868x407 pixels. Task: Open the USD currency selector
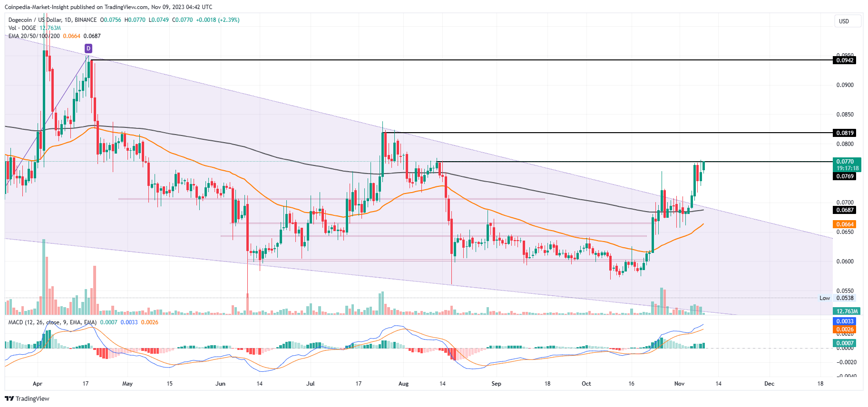click(x=848, y=21)
